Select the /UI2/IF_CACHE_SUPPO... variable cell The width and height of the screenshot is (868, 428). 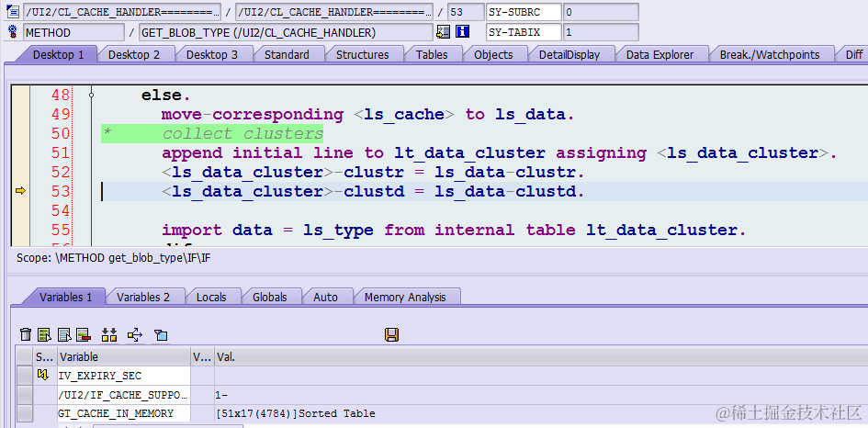click(x=124, y=395)
